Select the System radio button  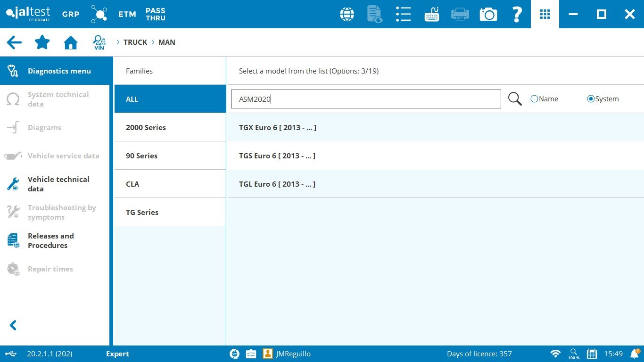[x=591, y=99]
